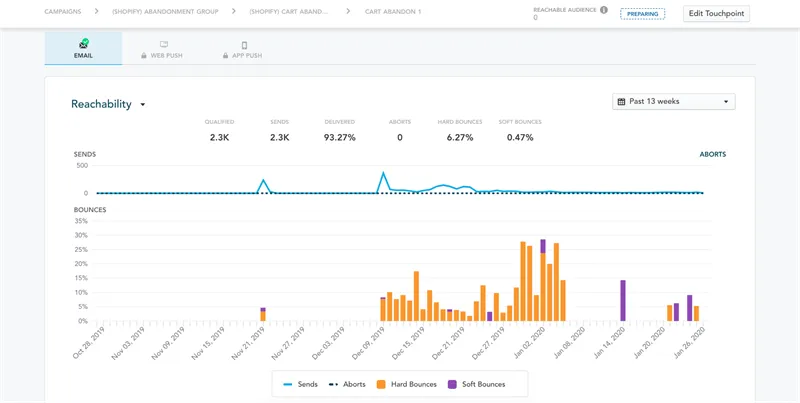The width and height of the screenshot is (800, 403).
Task: Click the lock icon beside Web Push
Action: (x=144, y=56)
